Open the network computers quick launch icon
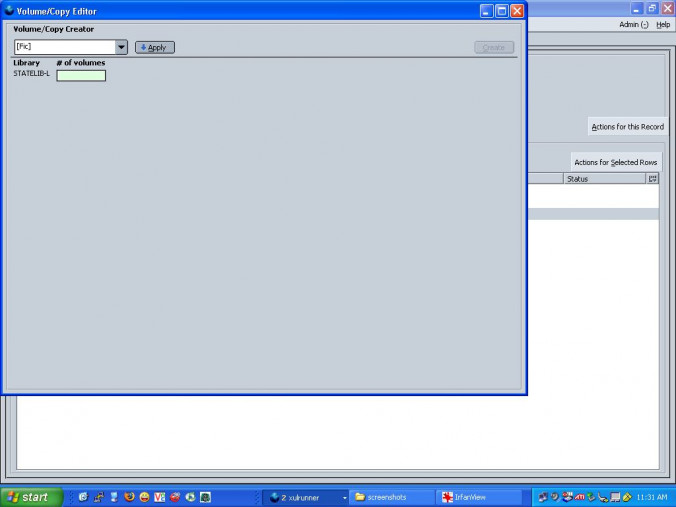Image resolution: width=676 pixels, height=507 pixels. click(99, 497)
